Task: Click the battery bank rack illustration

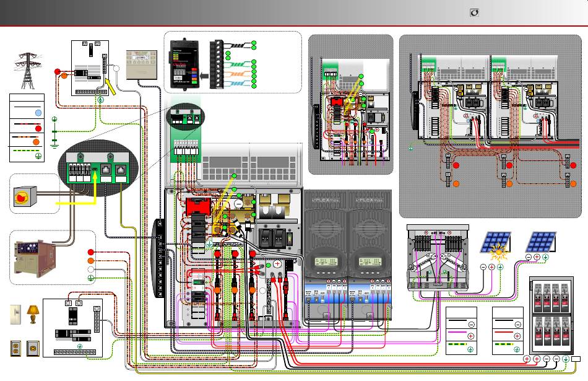Action: pyautogui.click(x=551, y=316)
